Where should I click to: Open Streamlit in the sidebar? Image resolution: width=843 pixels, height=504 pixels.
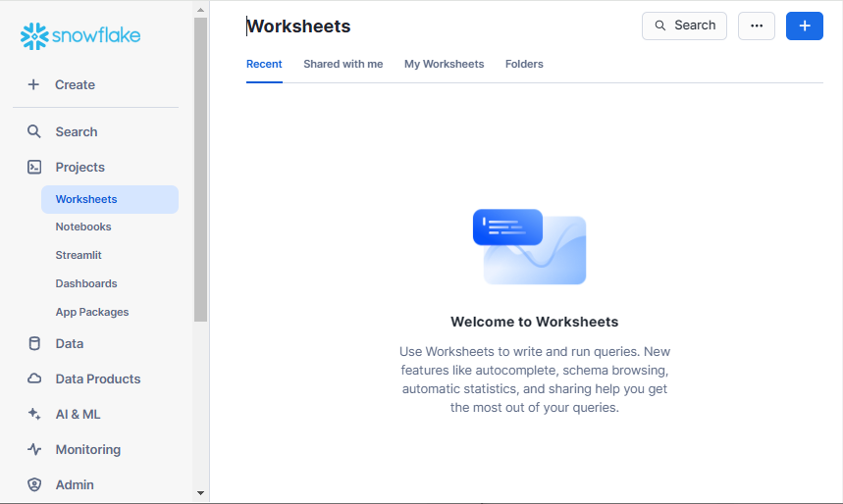tap(79, 255)
